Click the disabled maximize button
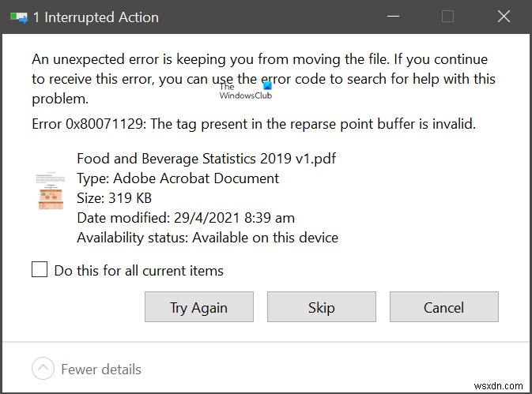Image resolution: width=532 pixels, height=394 pixels. point(447,17)
